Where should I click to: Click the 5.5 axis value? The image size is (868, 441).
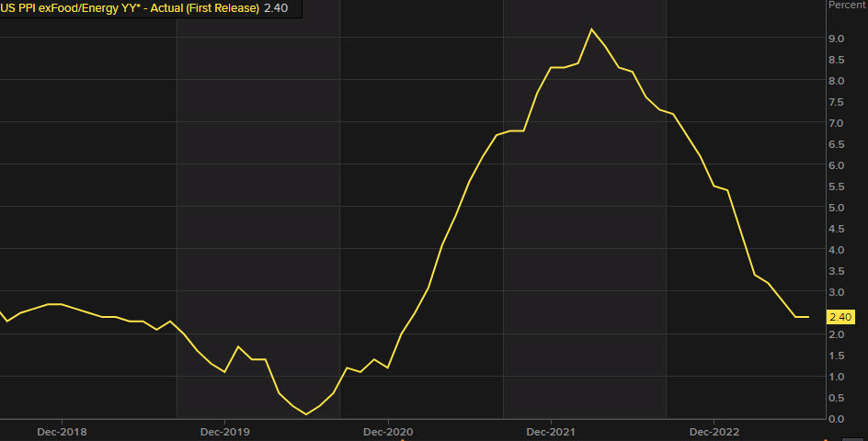coord(837,187)
